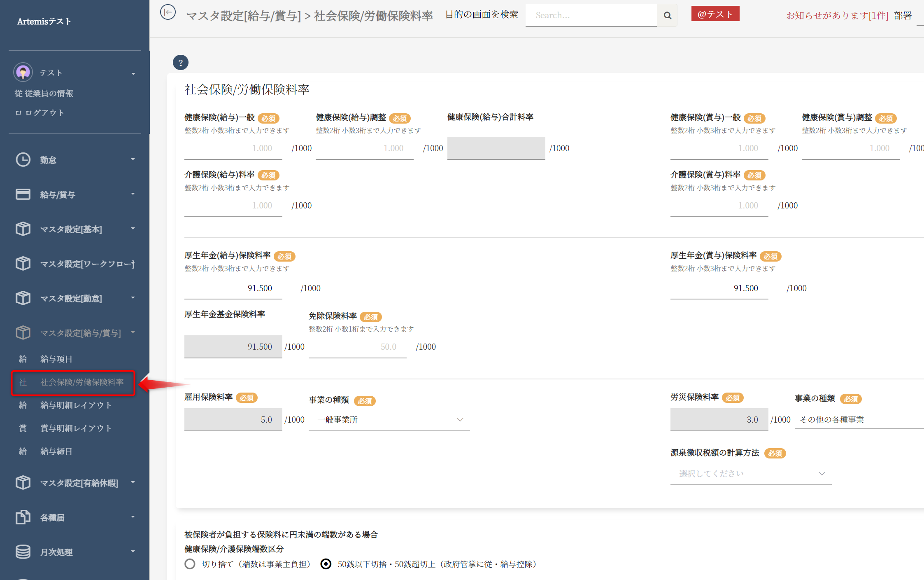This screenshot has height=580, width=924.
Task: Click the sidebar collapse arrow icon
Action: click(168, 12)
